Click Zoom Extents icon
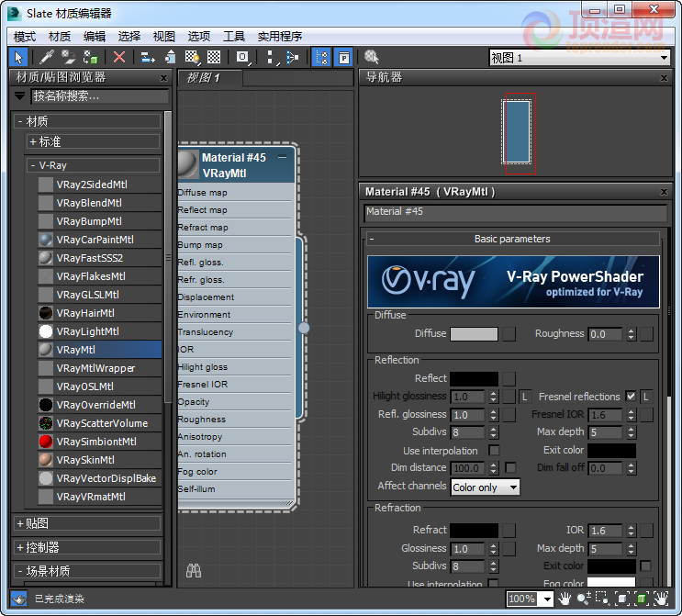This screenshot has width=682, height=616. tap(622, 599)
